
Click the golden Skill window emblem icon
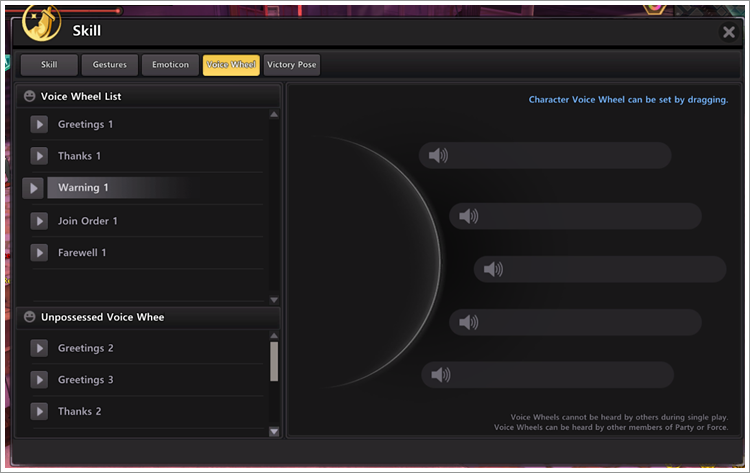click(42, 23)
